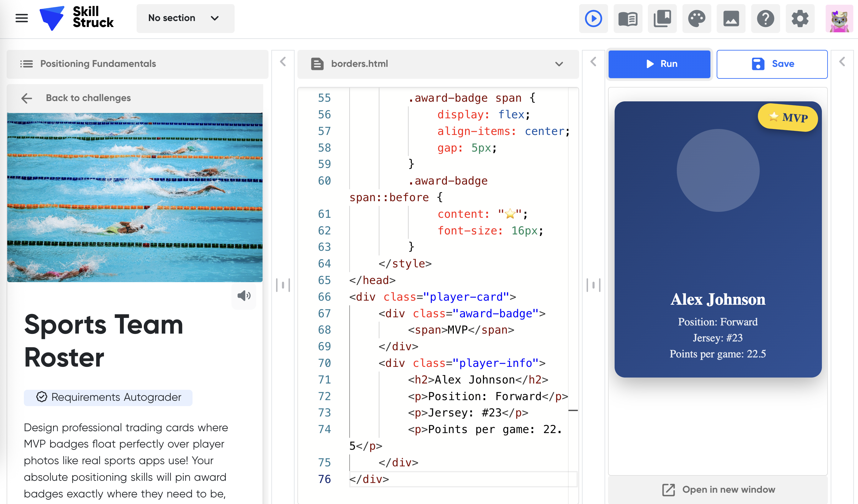This screenshot has height=504, width=858.
Task: Open the hamburger navigation menu
Action: (21, 19)
